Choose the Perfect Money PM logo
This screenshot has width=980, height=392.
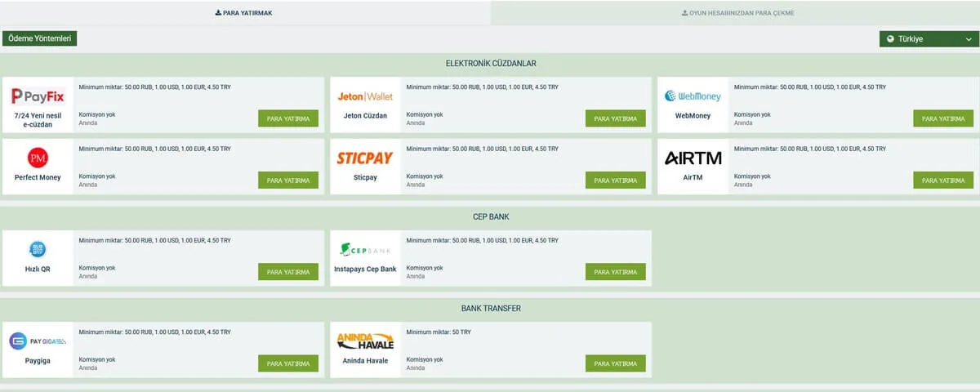38,158
